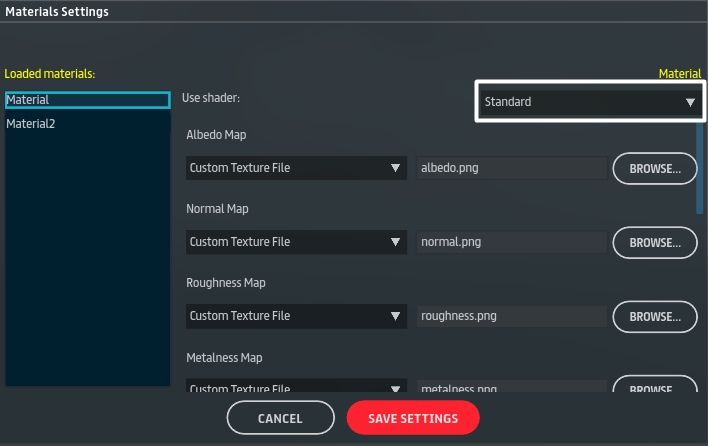This screenshot has height=446, width=708.
Task: Expand the Roughness Map texture type dropdown
Action: (x=295, y=316)
